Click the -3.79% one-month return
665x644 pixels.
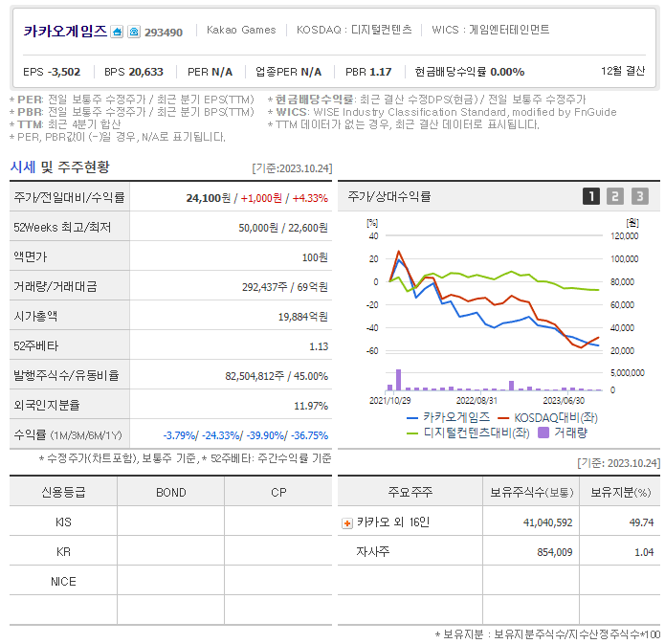[x=179, y=435]
